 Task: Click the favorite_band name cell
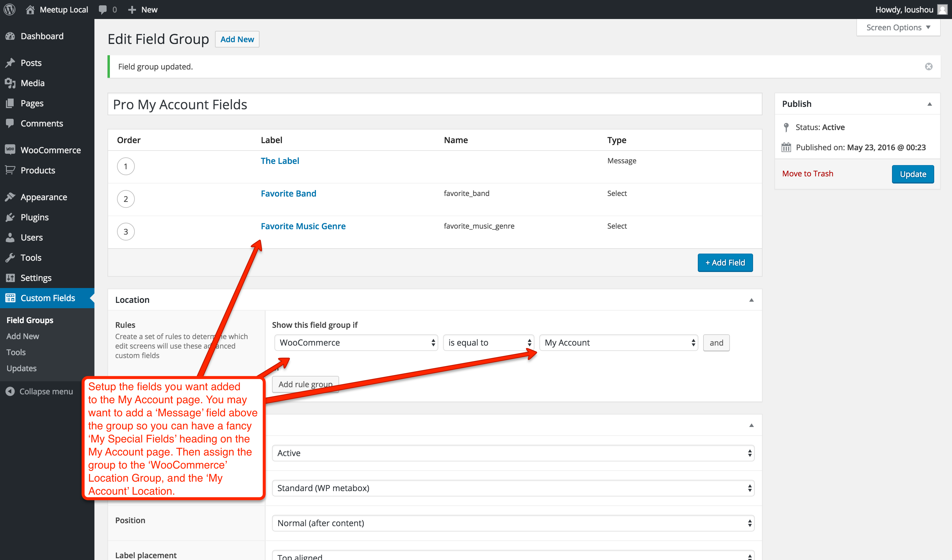coord(466,194)
